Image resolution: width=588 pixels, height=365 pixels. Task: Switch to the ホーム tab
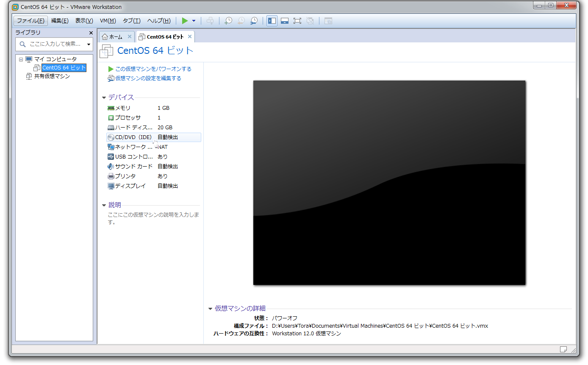coord(115,36)
